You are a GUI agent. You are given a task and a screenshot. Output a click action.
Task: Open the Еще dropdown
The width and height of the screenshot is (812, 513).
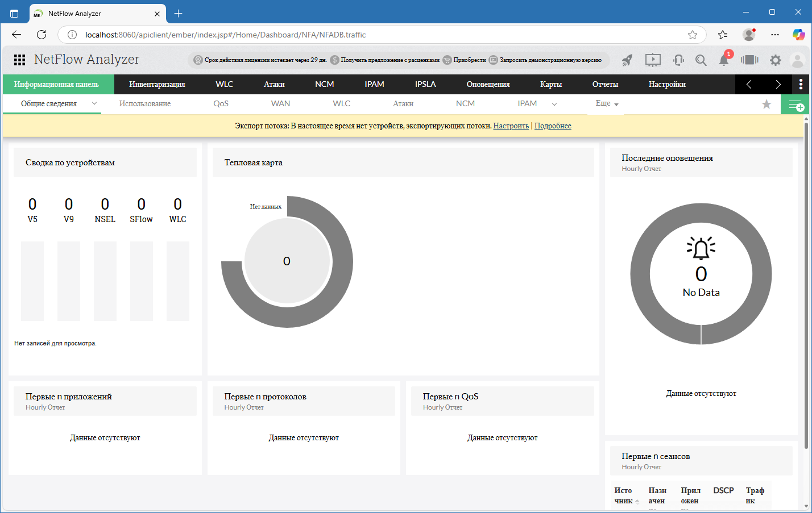[x=607, y=103]
